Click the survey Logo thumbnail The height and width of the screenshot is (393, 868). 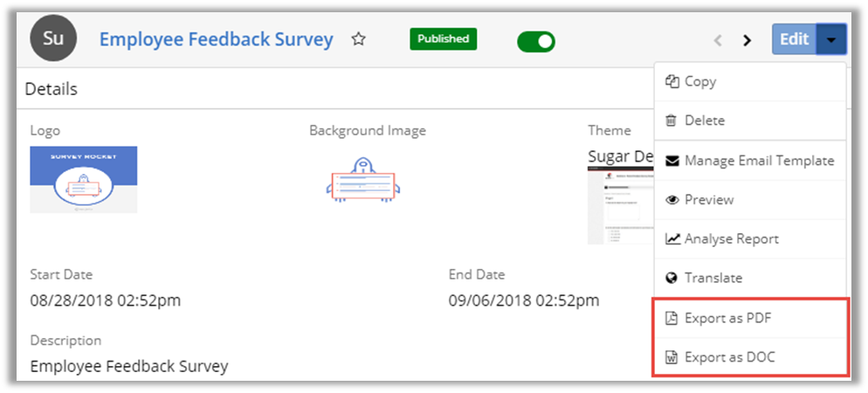(x=83, y=179)
